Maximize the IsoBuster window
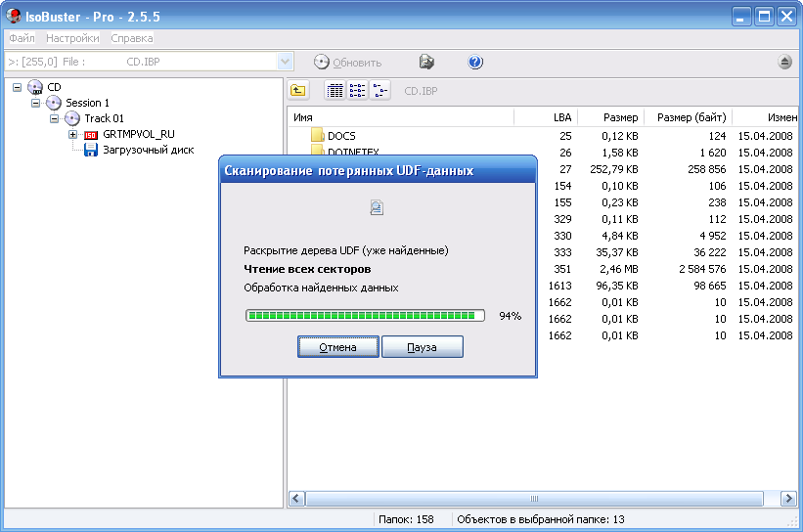The image size is (803, 532). [764, 17]
